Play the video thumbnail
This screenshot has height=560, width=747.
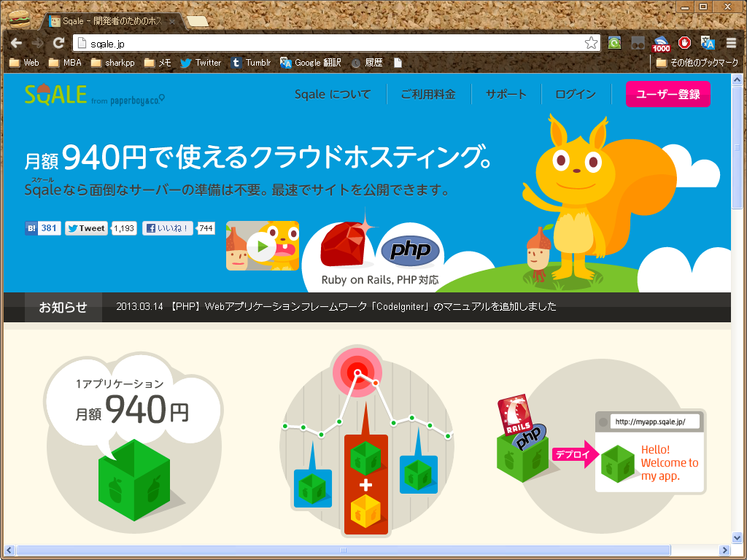[263, 246]
